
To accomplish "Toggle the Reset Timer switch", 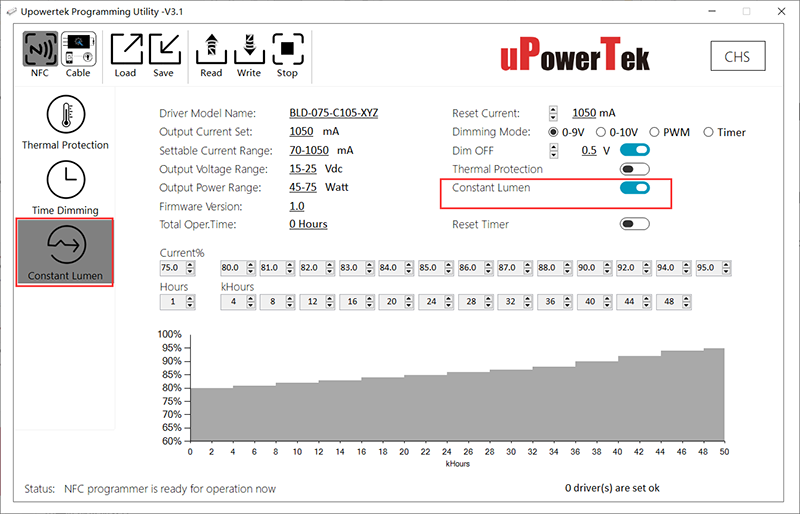I will (635, 224).
